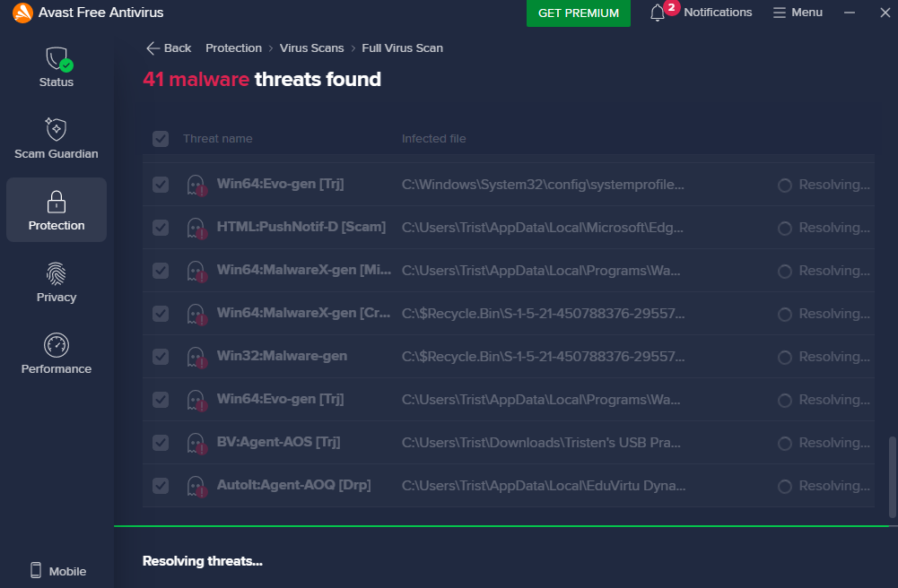Click the 'Resolving threats...' status text

202,561
